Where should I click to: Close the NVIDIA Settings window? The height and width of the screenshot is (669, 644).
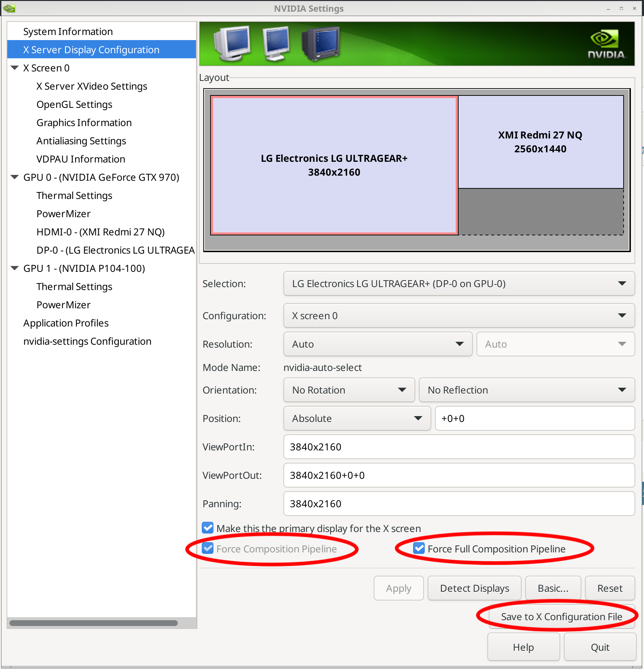pyautogui.click(x=635, y=8)
